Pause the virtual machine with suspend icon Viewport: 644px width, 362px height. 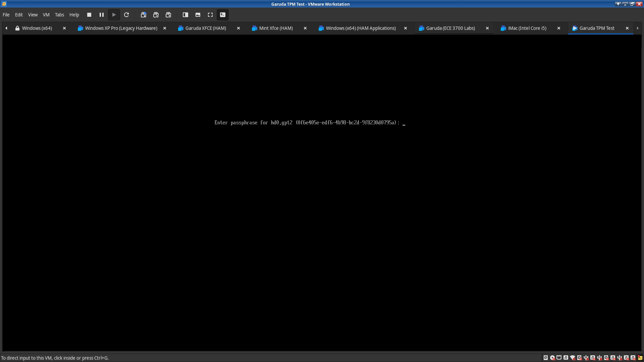click(x=102, y=15)
